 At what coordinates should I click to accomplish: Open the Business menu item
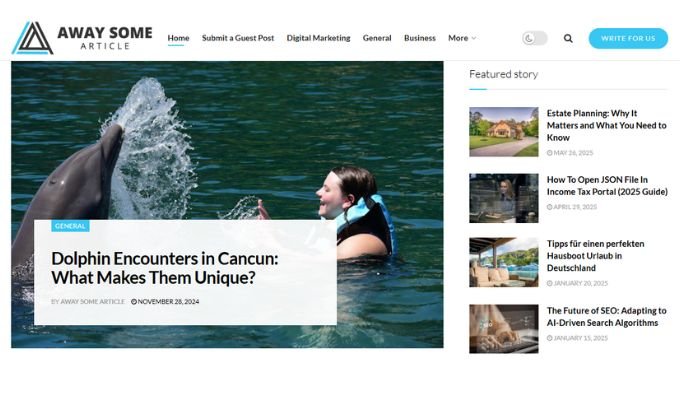(420, 38)
